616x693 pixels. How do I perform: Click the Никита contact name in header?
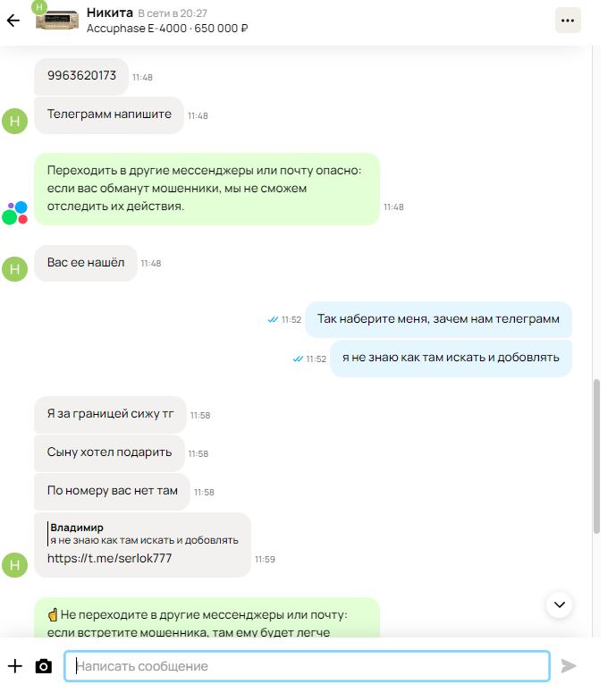click(110, 13)
